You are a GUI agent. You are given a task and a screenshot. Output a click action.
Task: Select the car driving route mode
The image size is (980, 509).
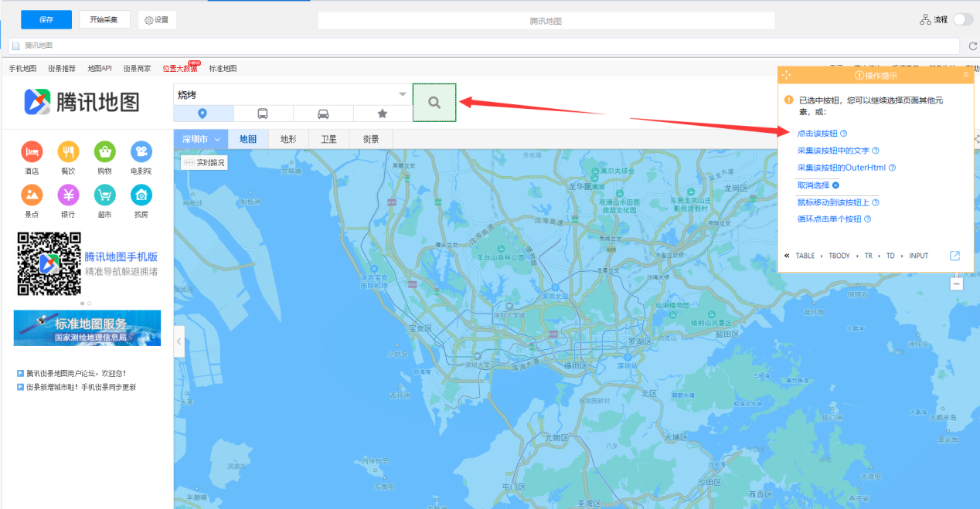323,114
